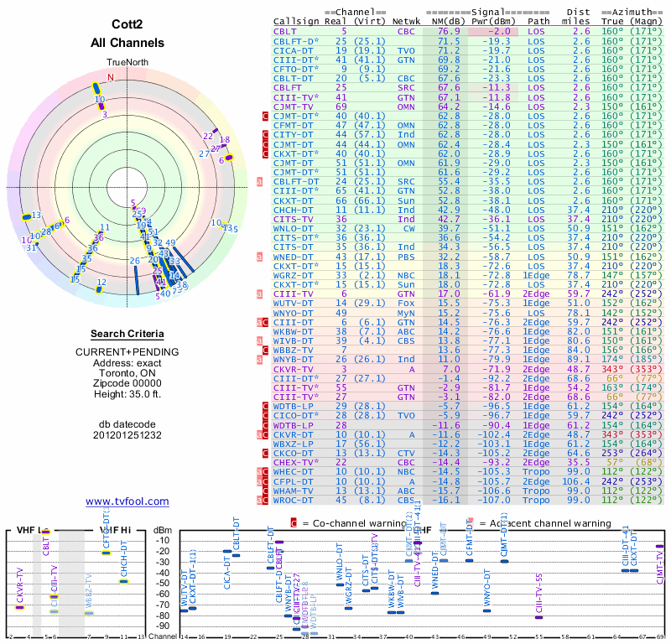Click the CHCH-DT marker in VHF Hi chart
671x644 pixels.
pyautogui.click(x=123, y=581)
